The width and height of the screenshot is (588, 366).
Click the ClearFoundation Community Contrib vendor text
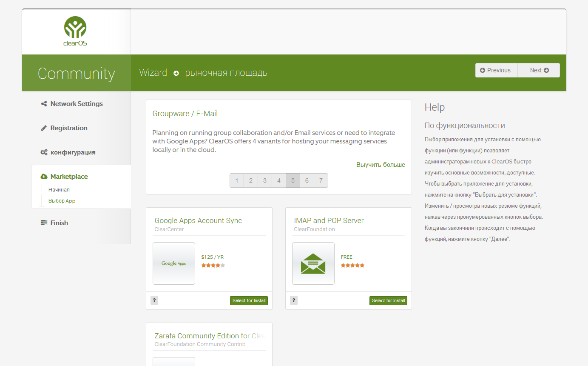click(x=200, y=344)
